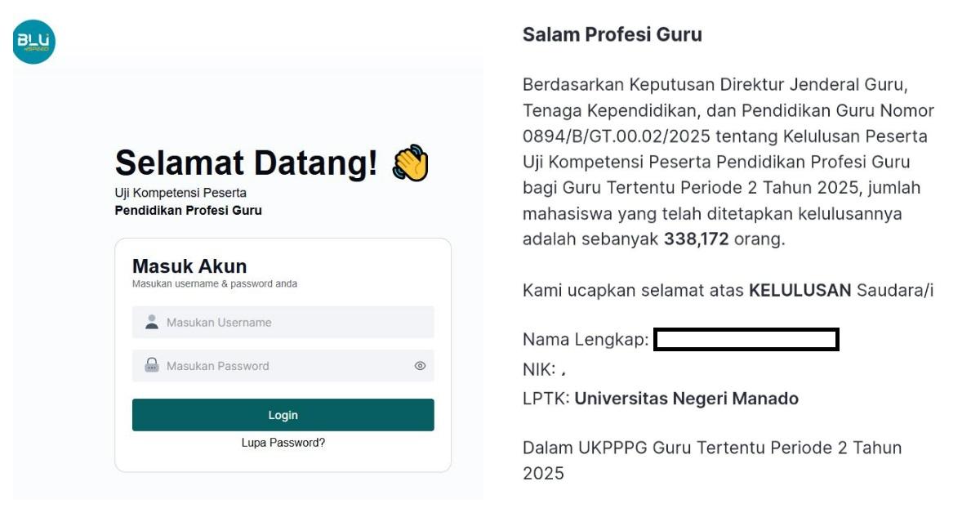Click the redacted Nama Lengkap box
The height and width of the screenshot is (513, 980).
click(746, 339)
